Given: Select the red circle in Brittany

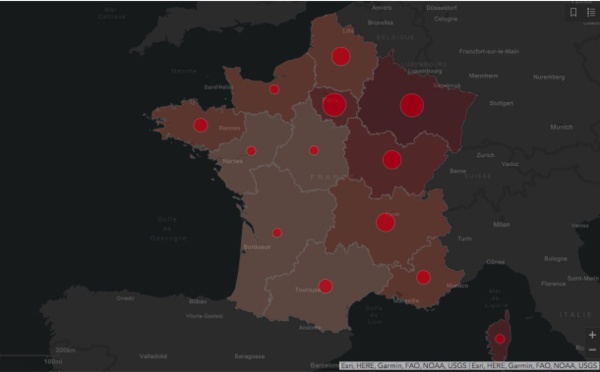Looking at the screenshot, I should [201, 125].
